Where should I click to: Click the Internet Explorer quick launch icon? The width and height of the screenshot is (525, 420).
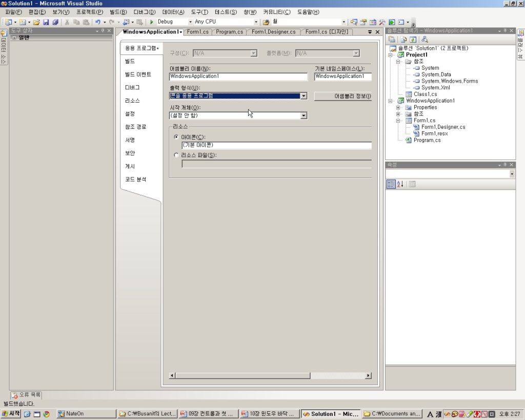pyautogui.click(x=27, y=414)
